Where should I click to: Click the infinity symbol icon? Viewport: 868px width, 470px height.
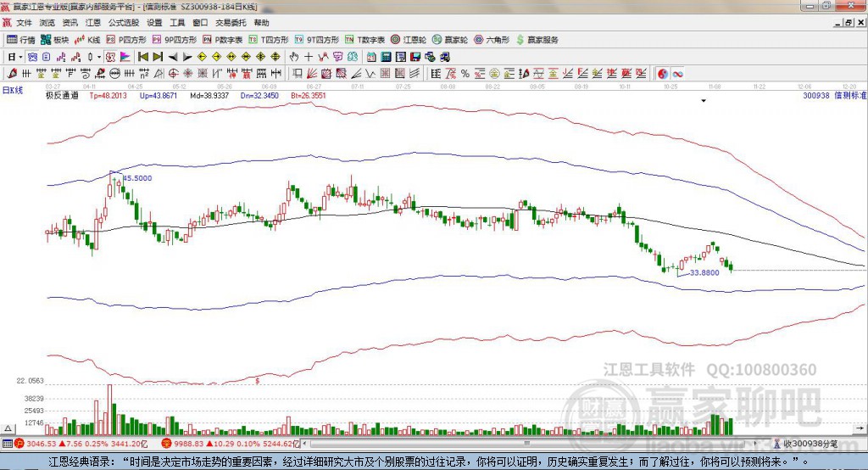click(677, 73)
